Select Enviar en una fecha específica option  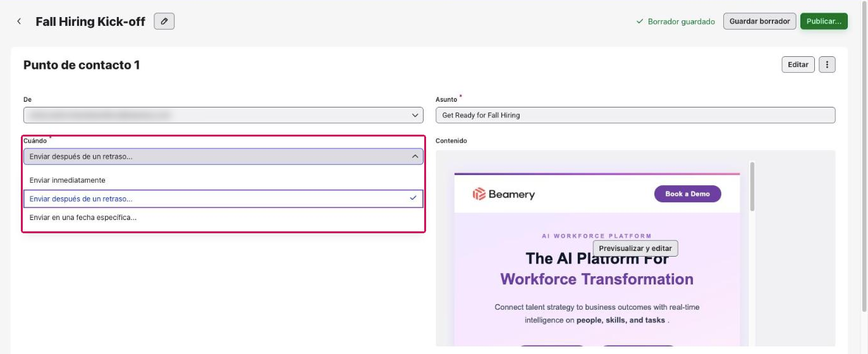point(223,217)
